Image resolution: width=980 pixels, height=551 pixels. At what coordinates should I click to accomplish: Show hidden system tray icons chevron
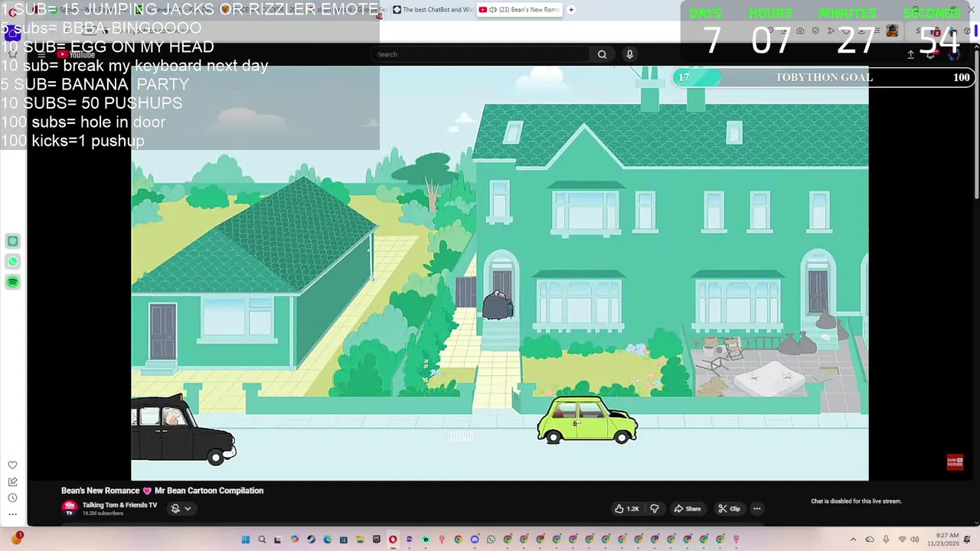tap(853, 540)
